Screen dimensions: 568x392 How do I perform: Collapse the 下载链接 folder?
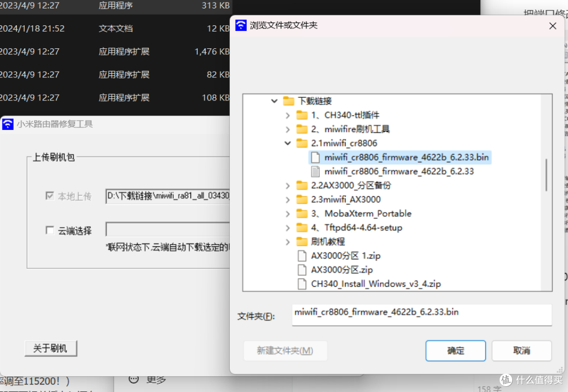[274, 100]
